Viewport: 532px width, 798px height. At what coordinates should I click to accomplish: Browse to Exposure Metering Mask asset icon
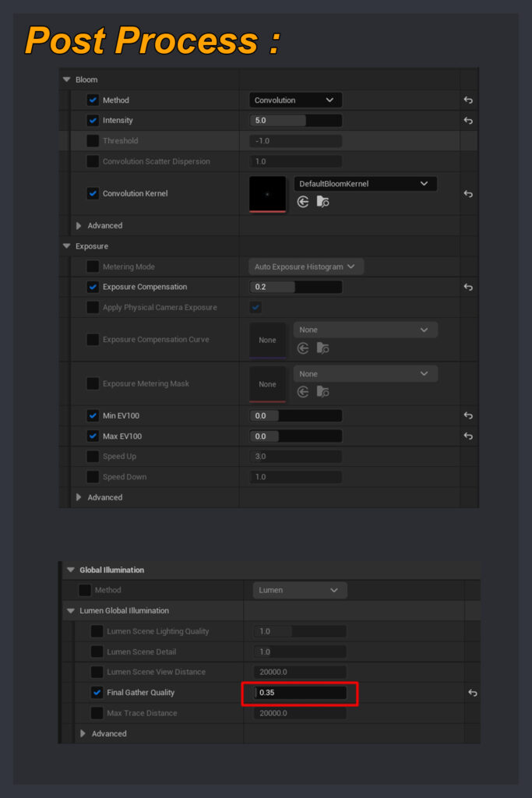322,392
